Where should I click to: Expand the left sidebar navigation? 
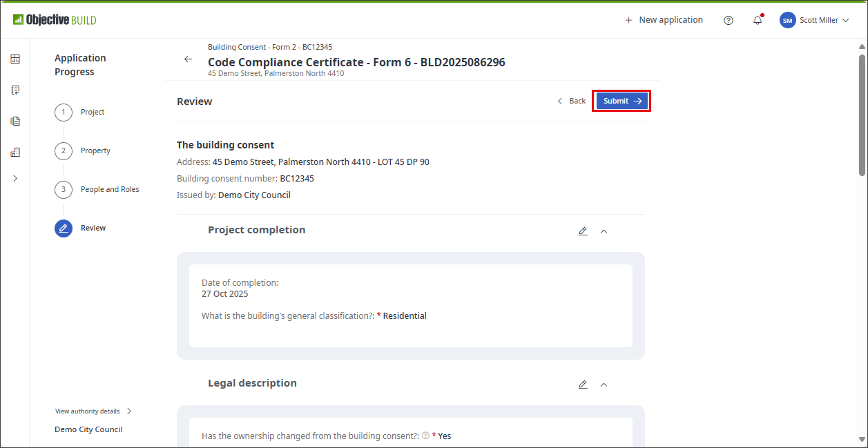click(x=15, y=178)
